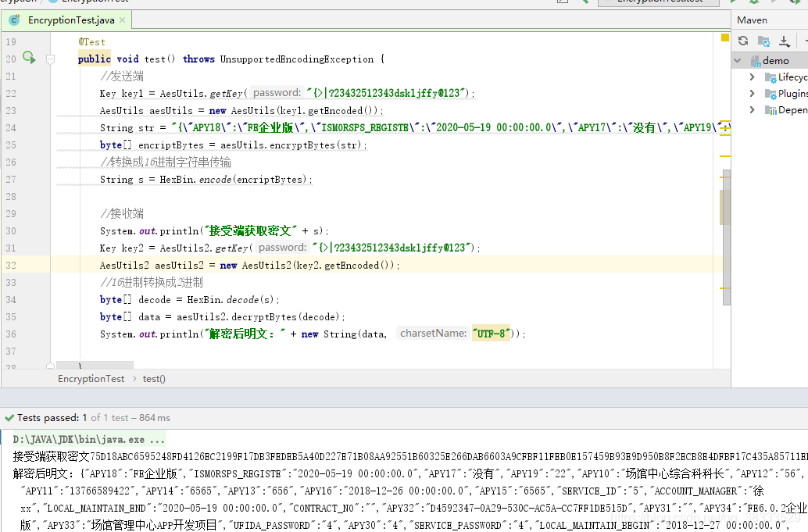The height and width of the screenshot is (532, 808).
Task: Click line number 36 in the gutter
Action: (11, 334)
